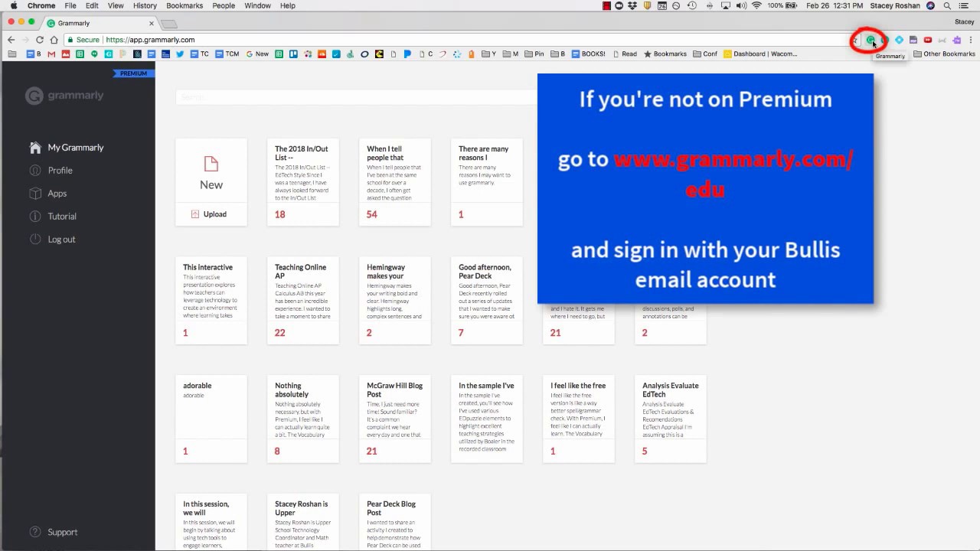This screenshot has height=551, width=980.
Task: Expand the Pin bookmarks folder
Action: (x=534, y=54)
